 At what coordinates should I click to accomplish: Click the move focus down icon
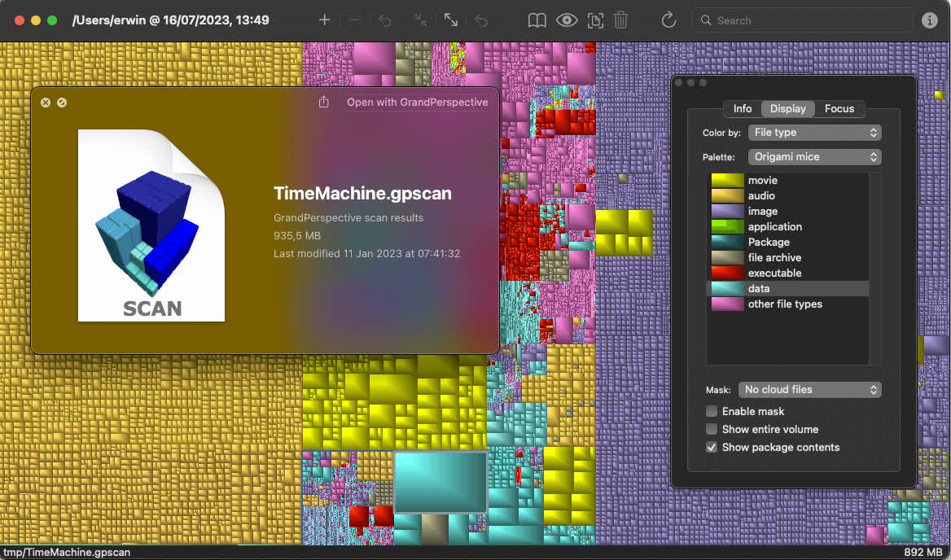[x=421, y=20]
